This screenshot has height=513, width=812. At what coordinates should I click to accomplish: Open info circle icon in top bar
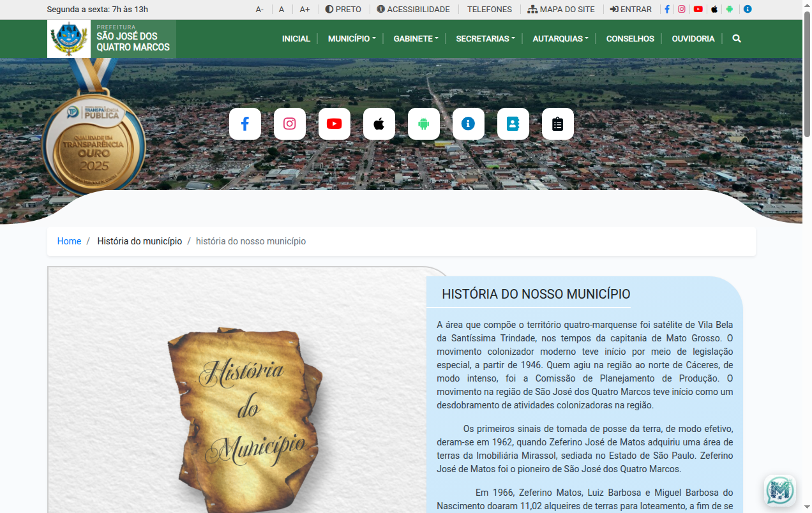pos(748,10)
